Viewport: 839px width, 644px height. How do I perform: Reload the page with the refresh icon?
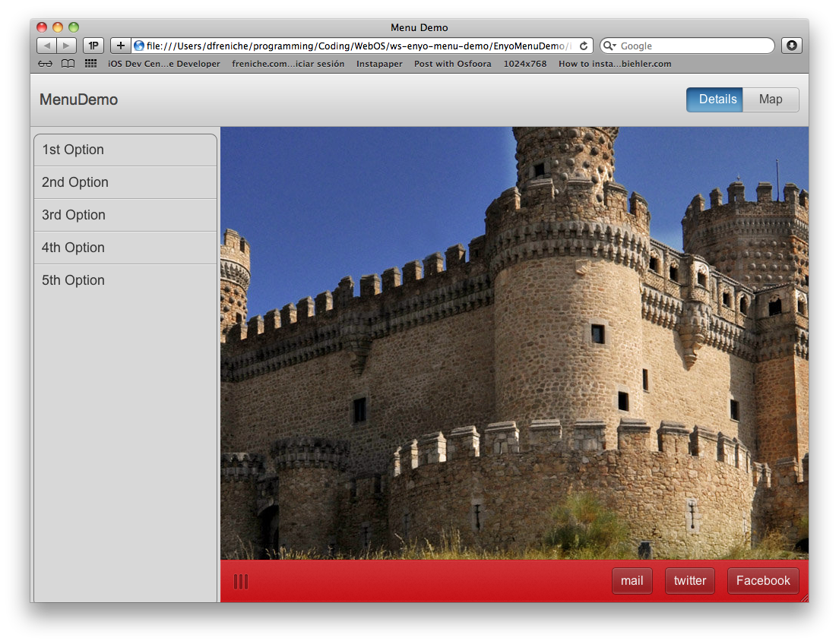[584, 46]
